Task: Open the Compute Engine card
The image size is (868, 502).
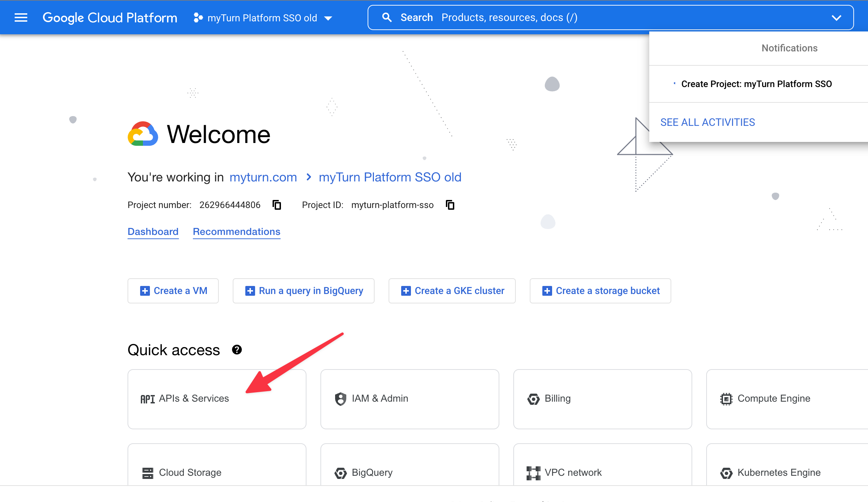Action: (x=787, y=399)
